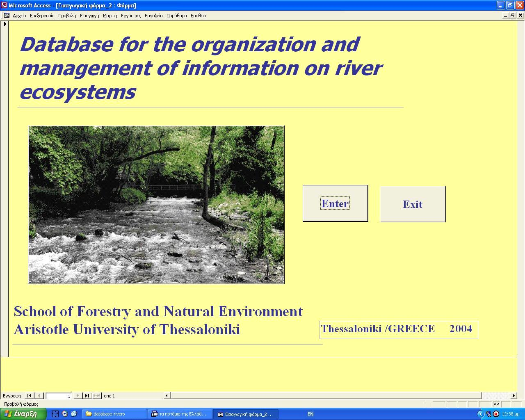Launch Internet Explorer from quick launch
This screenshot has height=420, width=525.
click(x=74, y=414)
